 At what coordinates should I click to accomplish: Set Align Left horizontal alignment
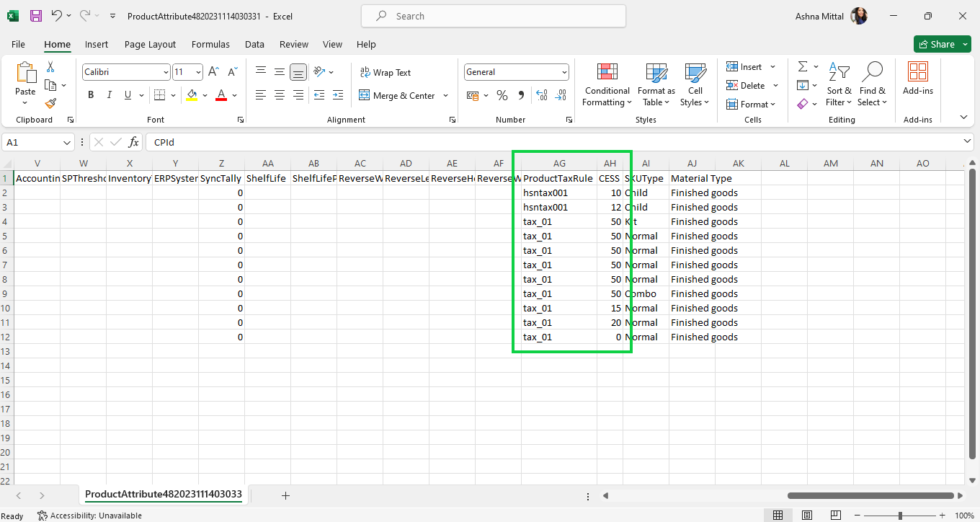tap(261, 95)
